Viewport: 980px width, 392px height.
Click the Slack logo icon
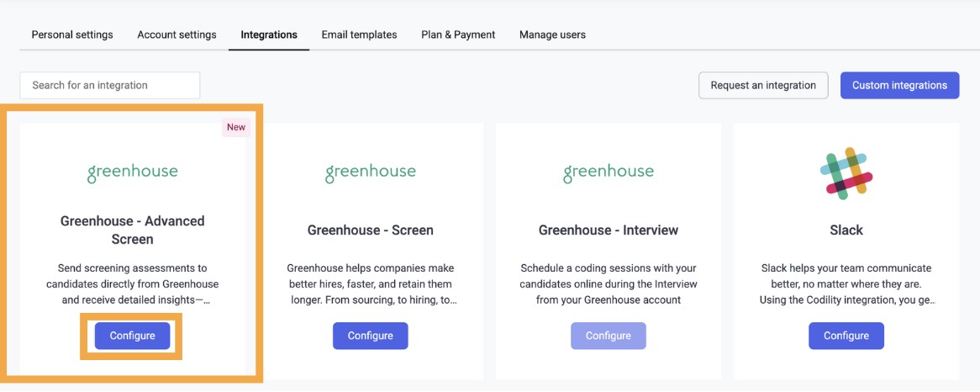pyautogui.click(x=846, y=174)
